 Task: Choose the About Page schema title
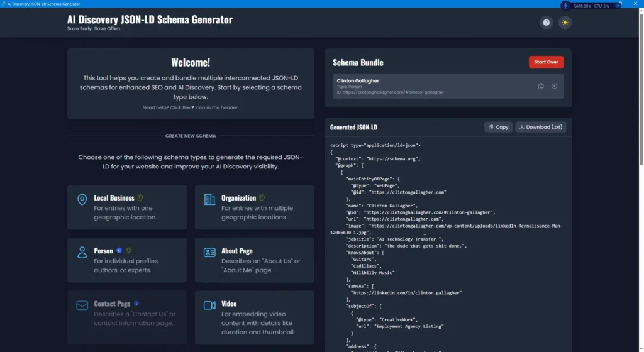pyautogui.click(x=237, y=251)
